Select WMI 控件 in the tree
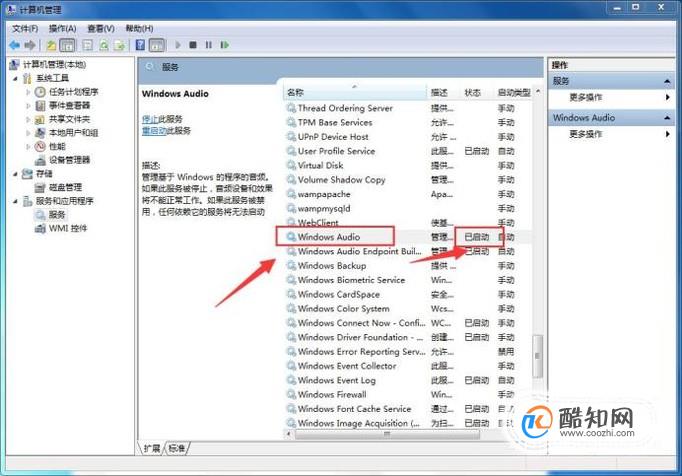The height and width of the screenshot is (476, 682). 68,228
